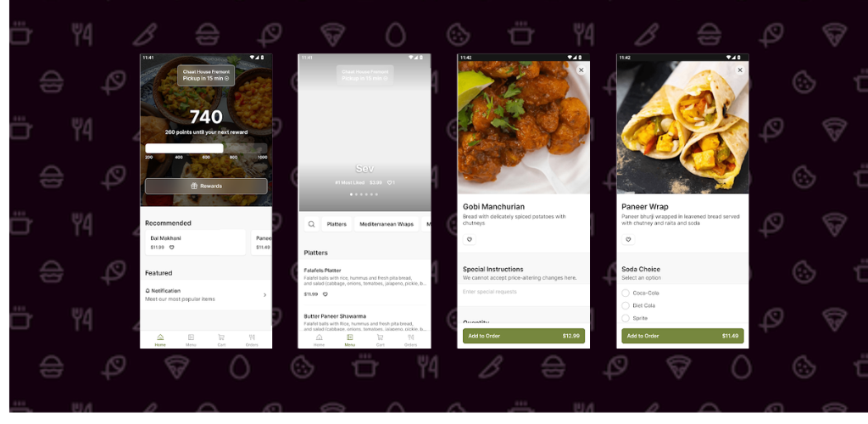
Task: Open Orders tab on the home screen
Action: 252,340
